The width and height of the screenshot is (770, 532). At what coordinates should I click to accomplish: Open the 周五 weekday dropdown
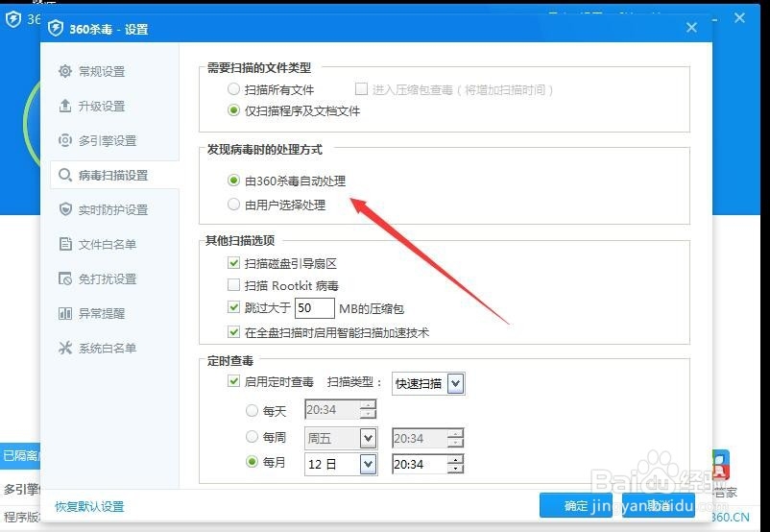(341, 438)
